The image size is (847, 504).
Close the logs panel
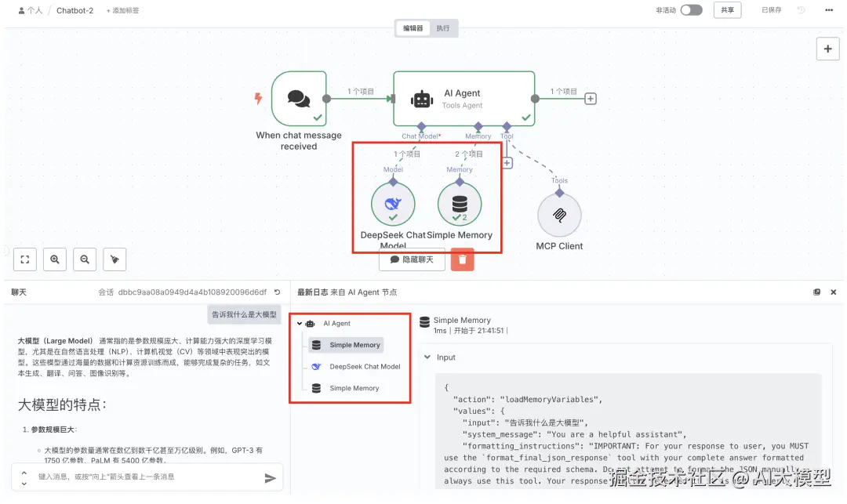click(x=834, y=292)
